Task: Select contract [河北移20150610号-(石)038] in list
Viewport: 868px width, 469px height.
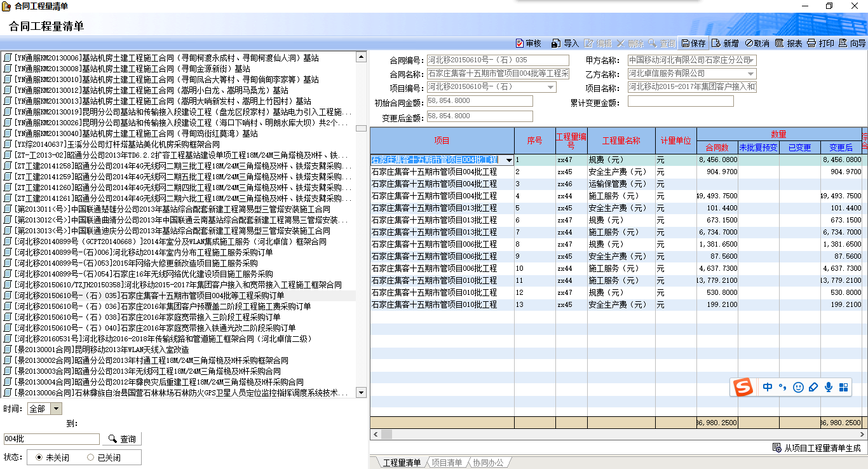Action: (147, 317)
